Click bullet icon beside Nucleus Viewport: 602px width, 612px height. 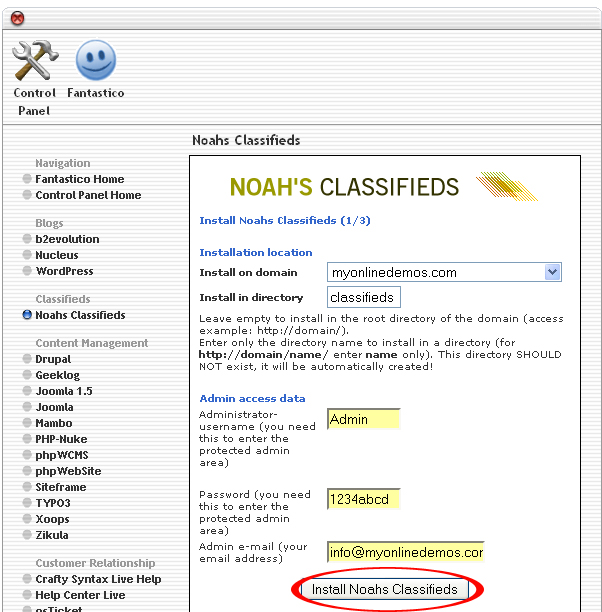coord(27,254)
